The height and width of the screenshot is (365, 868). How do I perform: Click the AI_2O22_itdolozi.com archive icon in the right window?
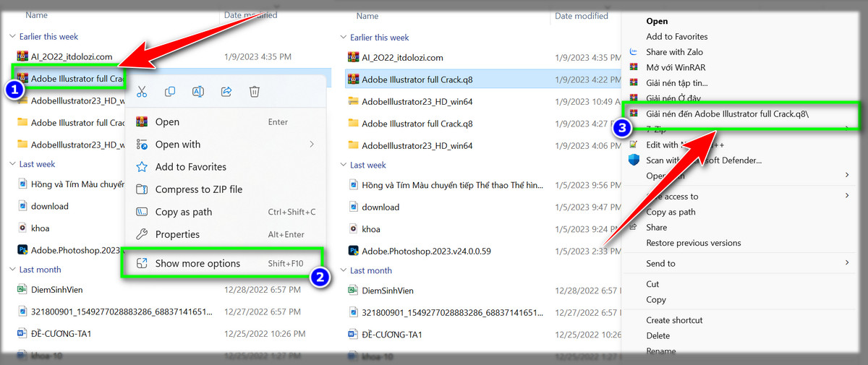coord(353,57)
